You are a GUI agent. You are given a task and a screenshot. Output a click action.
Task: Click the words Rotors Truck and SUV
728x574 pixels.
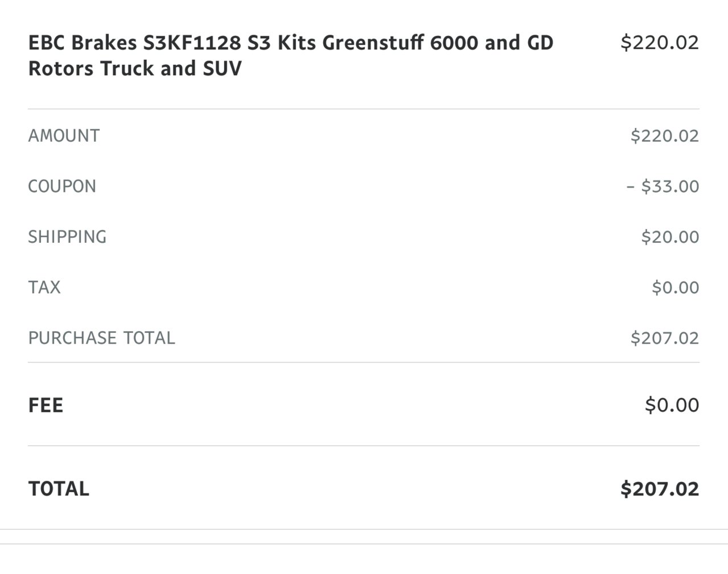(x=135, y=68)
